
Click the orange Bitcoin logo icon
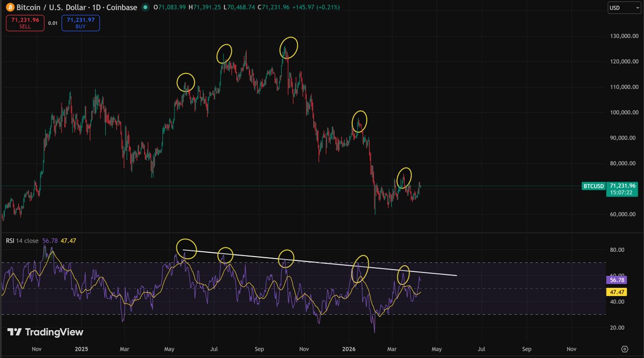tap(9, 8)
